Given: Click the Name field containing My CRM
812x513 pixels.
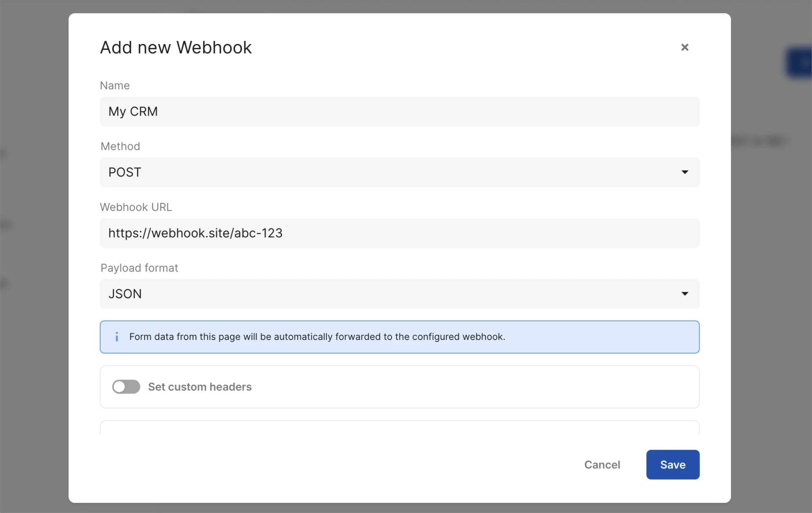Looking at the screenshot, I should pyautogui.click(x=399, y=111).
